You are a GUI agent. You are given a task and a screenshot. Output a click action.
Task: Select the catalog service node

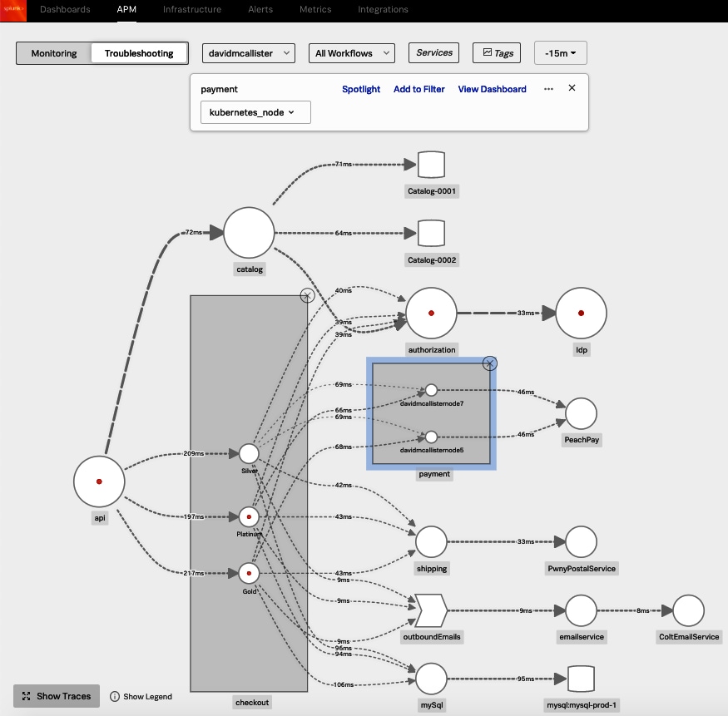[249, 233]
